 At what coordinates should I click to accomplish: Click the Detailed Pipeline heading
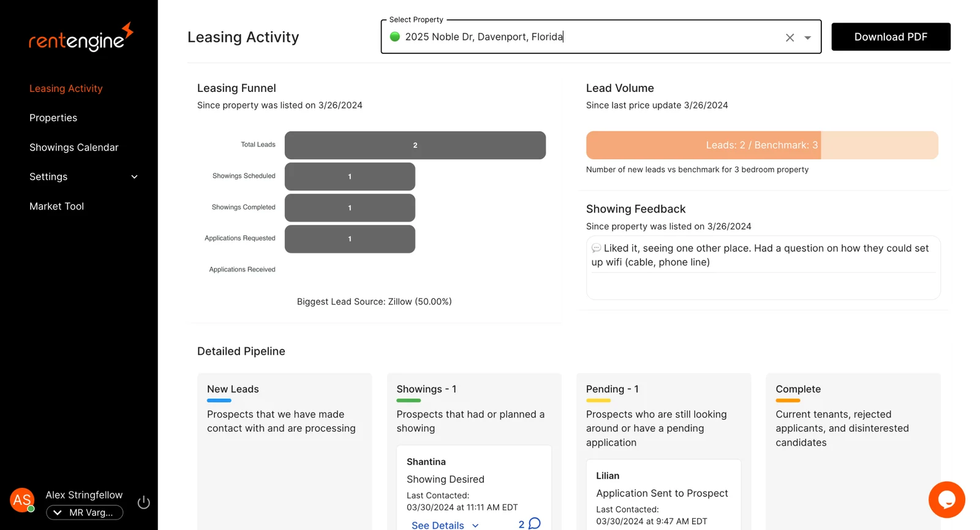[x=241, y=351]
